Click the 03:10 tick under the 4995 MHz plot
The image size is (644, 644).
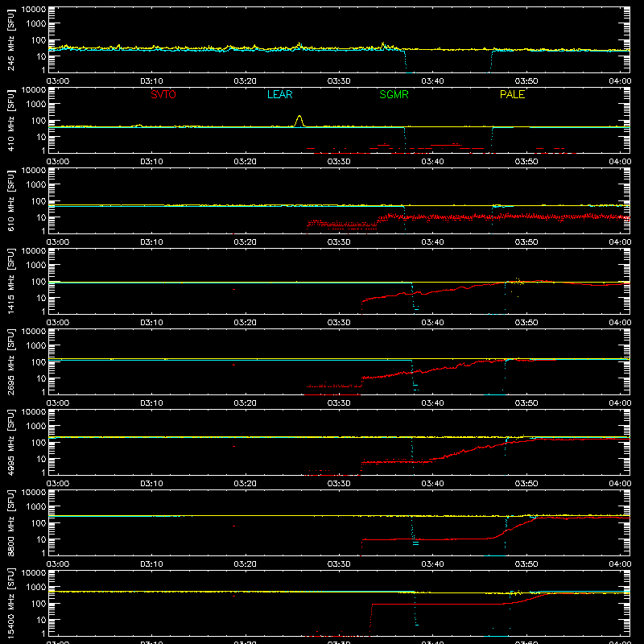coord(151,484)
